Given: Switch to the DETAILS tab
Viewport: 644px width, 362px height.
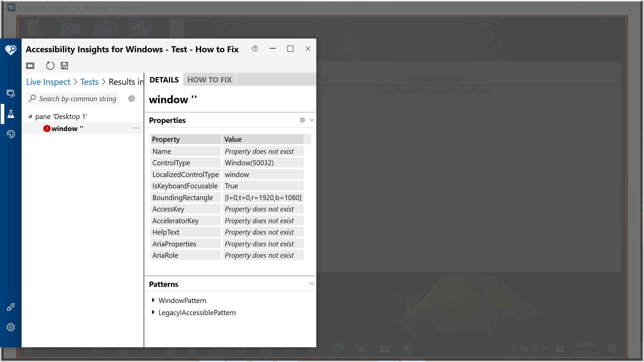Looking at the screenshot, I should point(164,79).
